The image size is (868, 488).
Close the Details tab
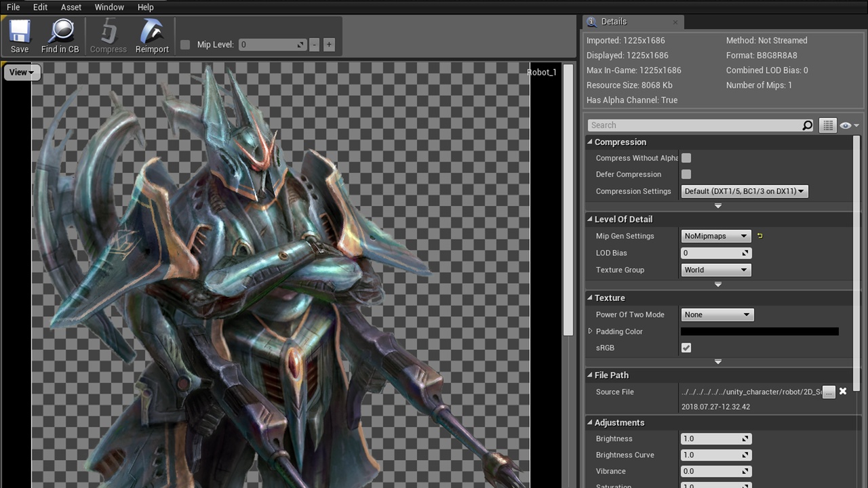(x=675, y=22)
